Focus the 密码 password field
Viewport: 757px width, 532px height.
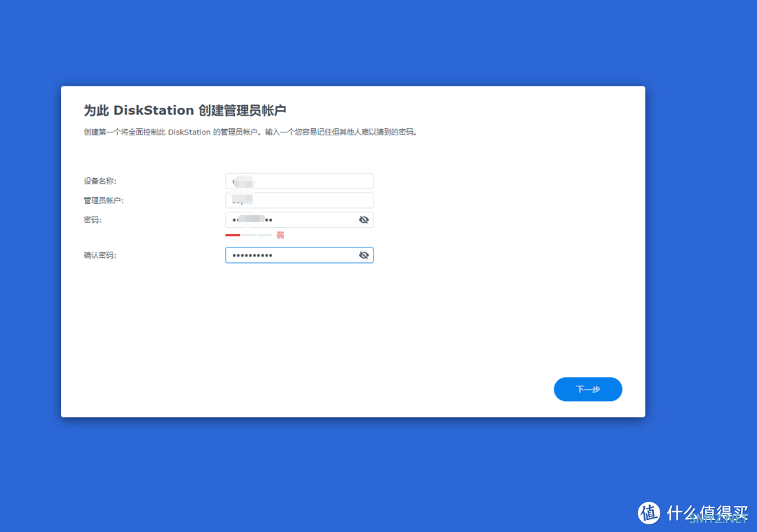[x=299, y=219]
